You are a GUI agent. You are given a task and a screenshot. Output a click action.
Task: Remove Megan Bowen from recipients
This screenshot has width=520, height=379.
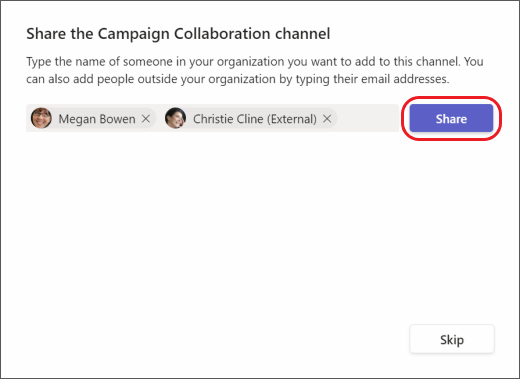[146, 119]
